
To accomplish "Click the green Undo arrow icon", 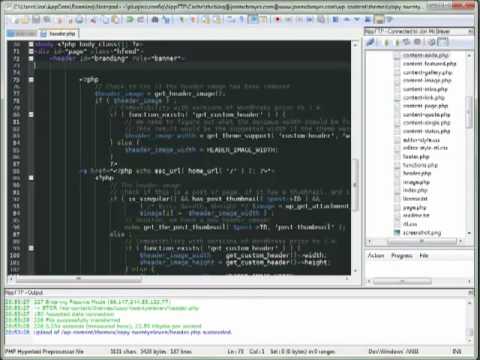I will click(130, 20).
